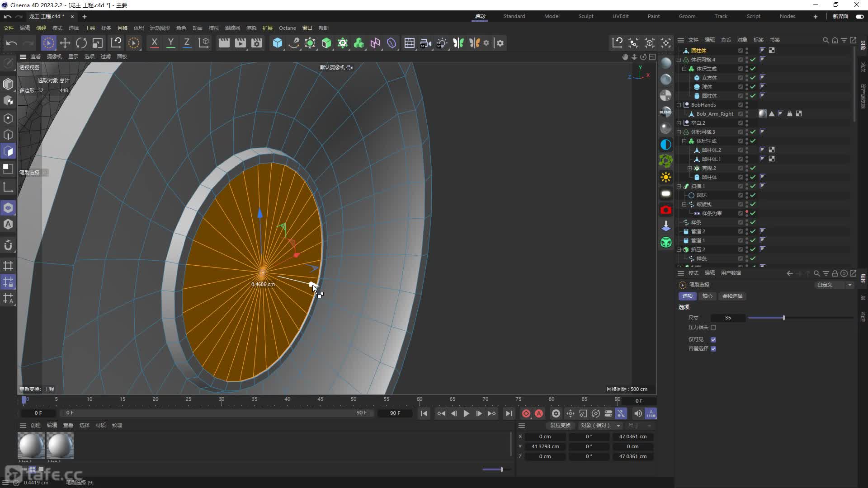The image size is (868, 488).
Task: Select the 圆柱体 object at top of list
Action: click(698, 51)
